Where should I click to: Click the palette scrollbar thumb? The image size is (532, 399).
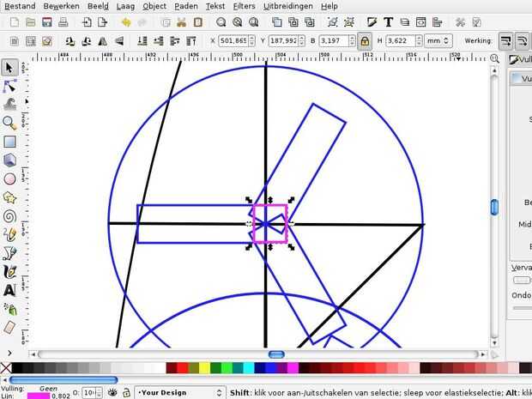point(63,380)
